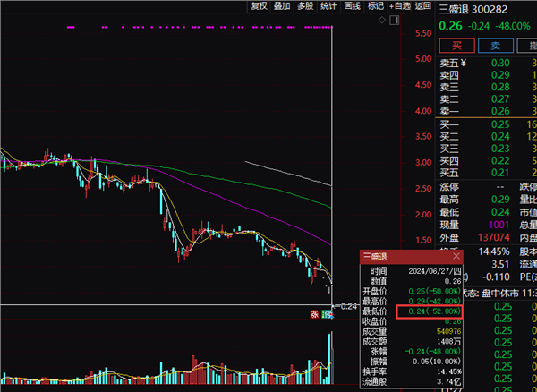537x392 pixels.
Task: Select the 卖四 ask price 0.29
Action: click(500, 75)
